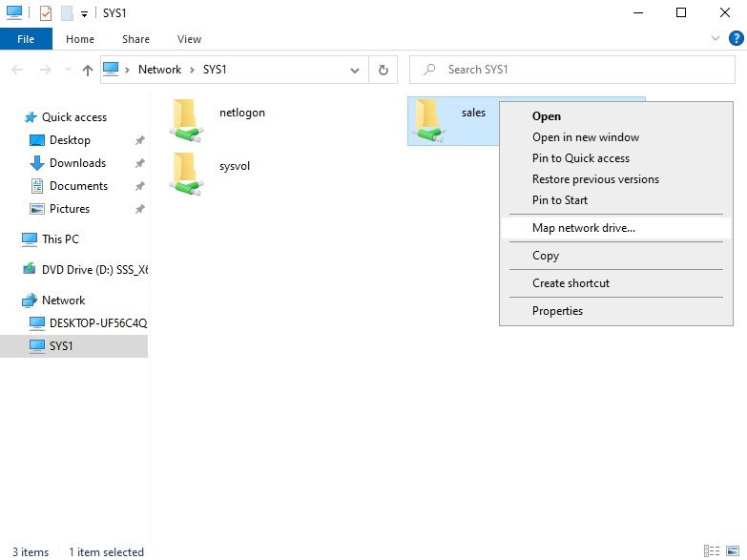Expand the chevron after Network breadcrumb
This screenshot has height=560, width=747.
(x=192, y=70)
